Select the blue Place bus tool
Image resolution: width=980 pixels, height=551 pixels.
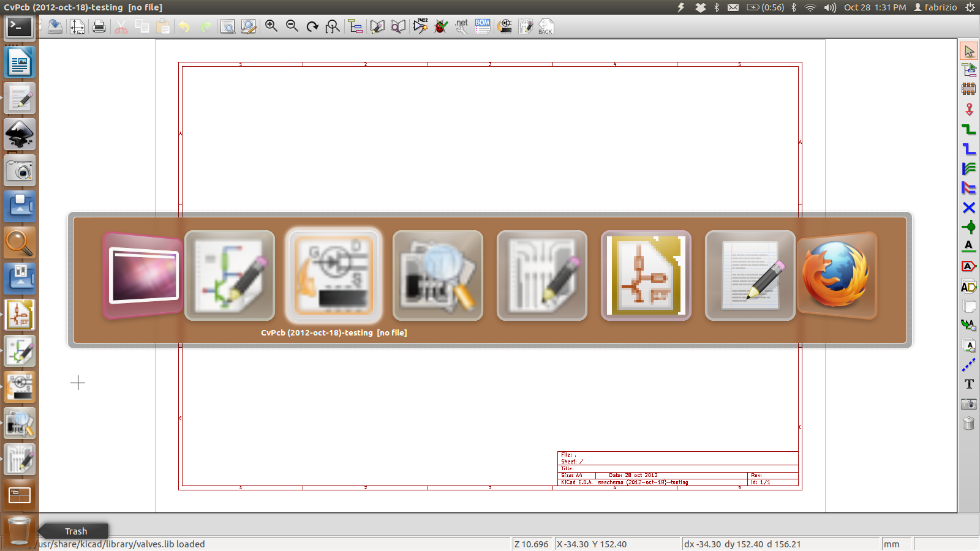click(969, 149)
